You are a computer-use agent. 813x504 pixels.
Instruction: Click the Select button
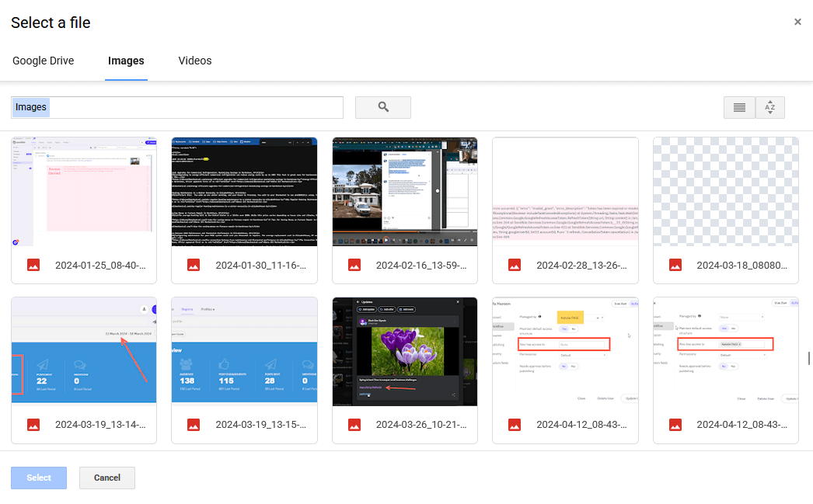[39, 478]
